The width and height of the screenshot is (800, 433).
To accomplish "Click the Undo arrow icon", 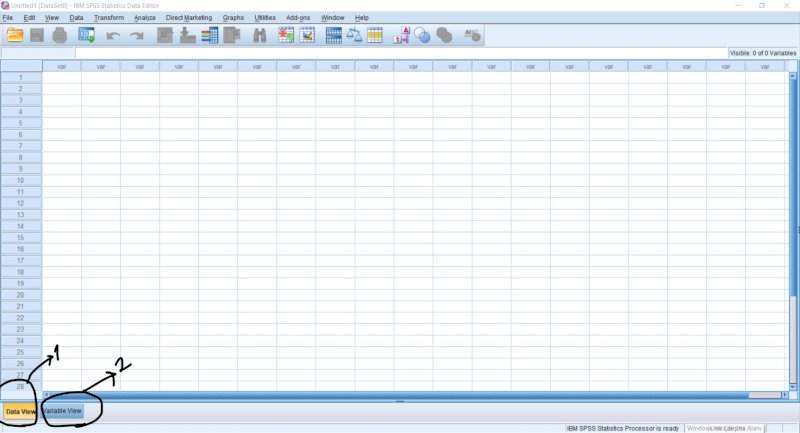I will 113,35.
